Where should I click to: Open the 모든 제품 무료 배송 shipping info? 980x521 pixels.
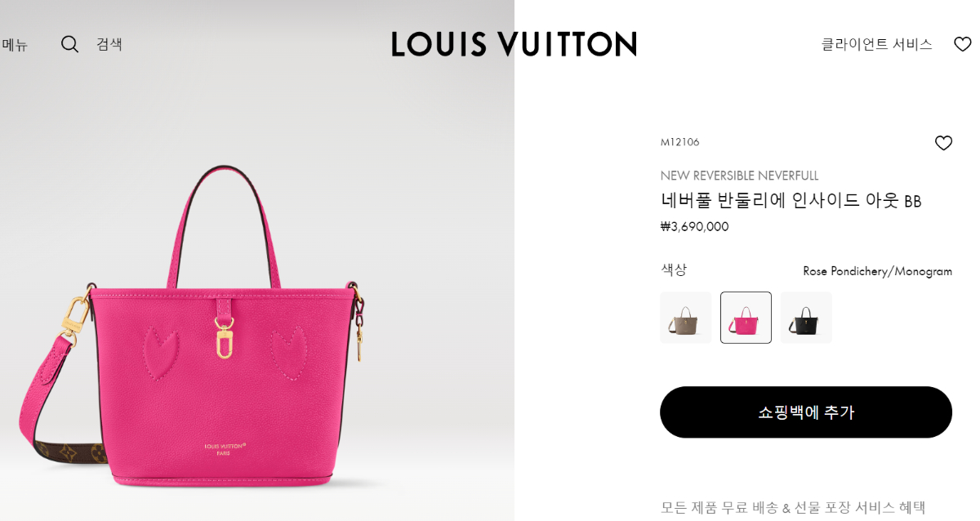pos(792,508)
